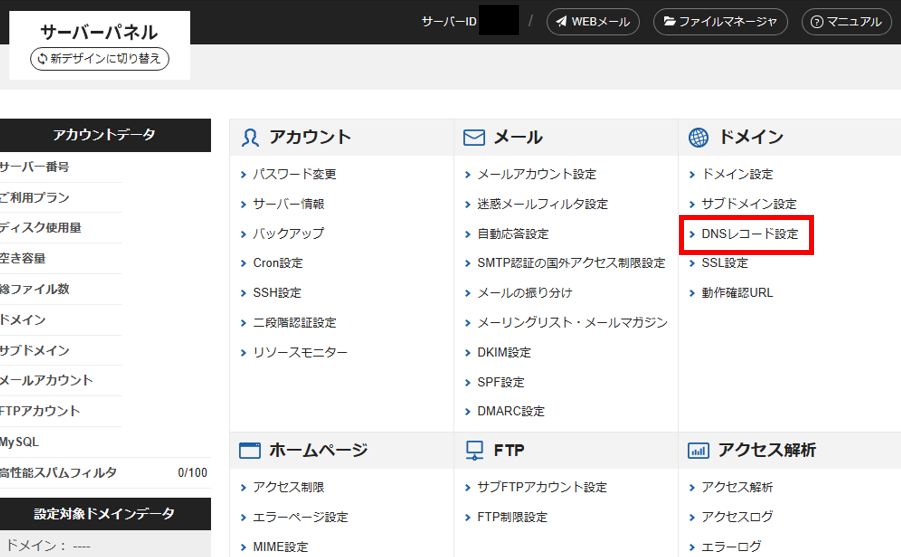901x557 pixels.
Task: Switch to new design with 新デザインに切り替え
Action: click(x=100, y=60)
